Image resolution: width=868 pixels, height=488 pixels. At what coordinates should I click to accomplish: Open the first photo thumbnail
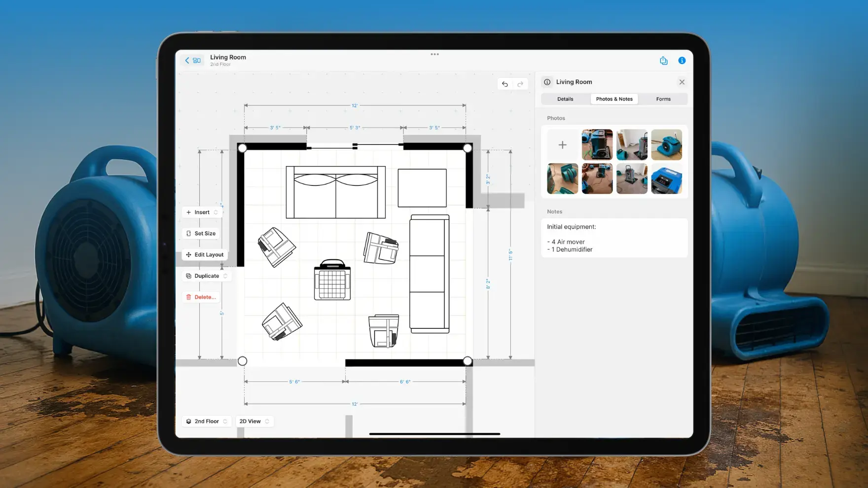click(597, 145)
